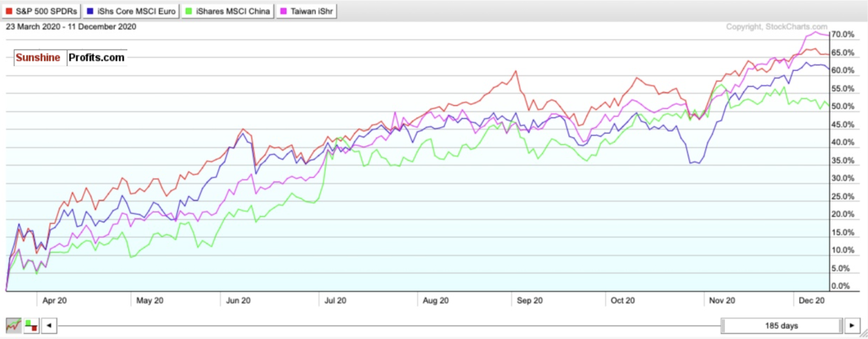Click the Oct 20 month label
Image resolution: width=868 pixels, height=339 pixels.
click(x=622, y=301)
